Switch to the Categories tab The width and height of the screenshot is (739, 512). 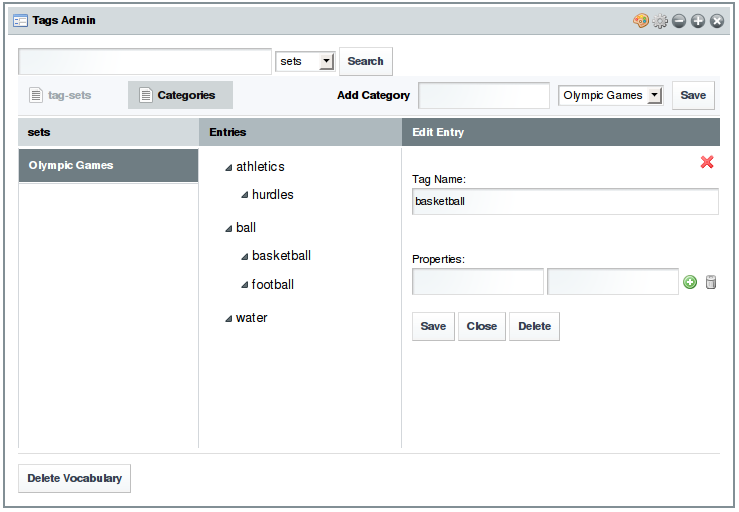click(x=180, y=95)
